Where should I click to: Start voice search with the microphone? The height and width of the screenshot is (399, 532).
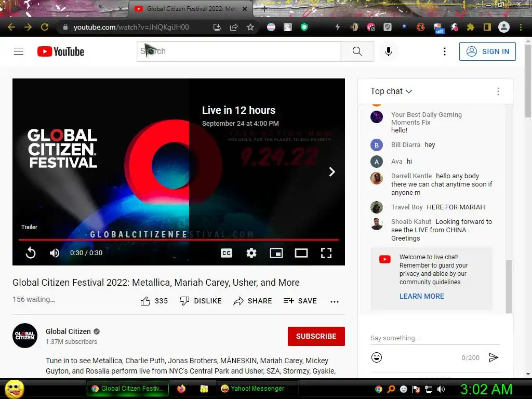tap(389, 51)
